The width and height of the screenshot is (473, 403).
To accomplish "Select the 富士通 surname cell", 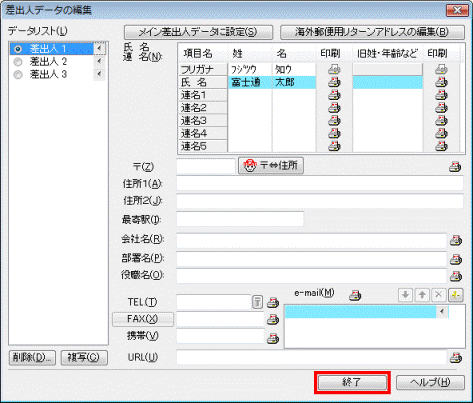I will (x=250, y=82).
